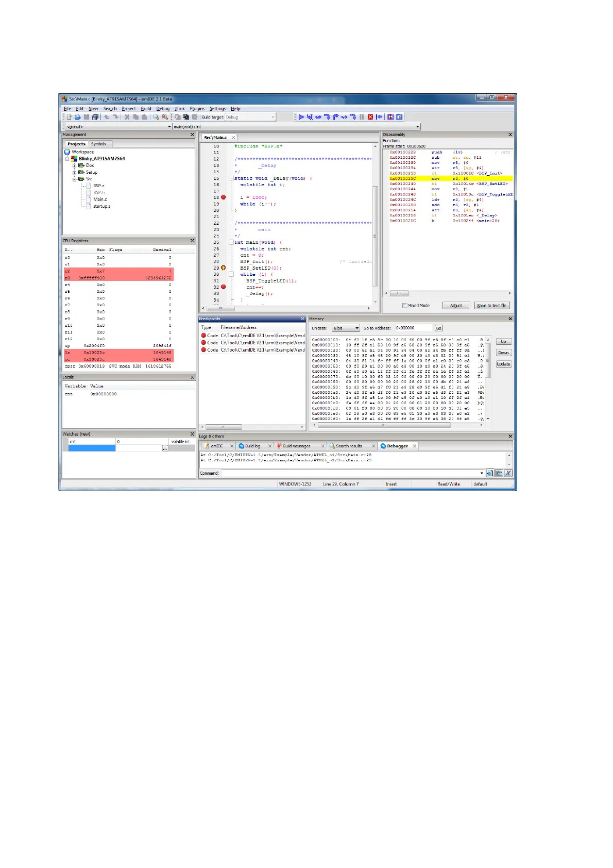Click the Open file toolbar icon

click(x=77, y=117)
